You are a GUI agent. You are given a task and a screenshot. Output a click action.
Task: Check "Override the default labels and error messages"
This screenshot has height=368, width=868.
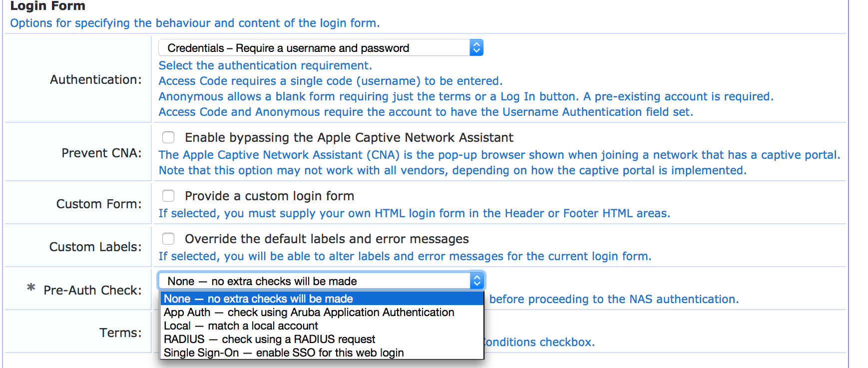168,239
